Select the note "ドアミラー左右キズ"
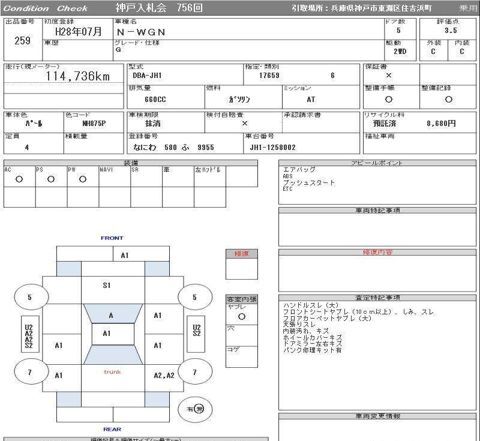This screenshot has height=441, width=480. click(313, 344)
